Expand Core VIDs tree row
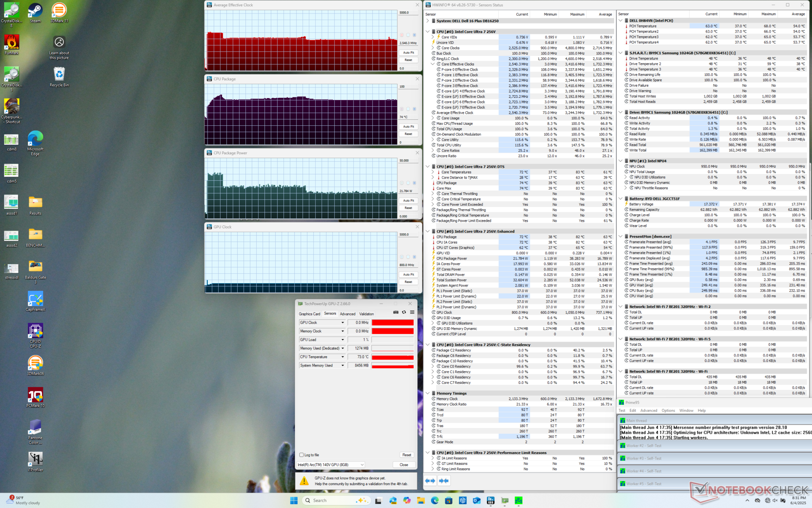Screen dimensions: 812x508 (433, 37)
